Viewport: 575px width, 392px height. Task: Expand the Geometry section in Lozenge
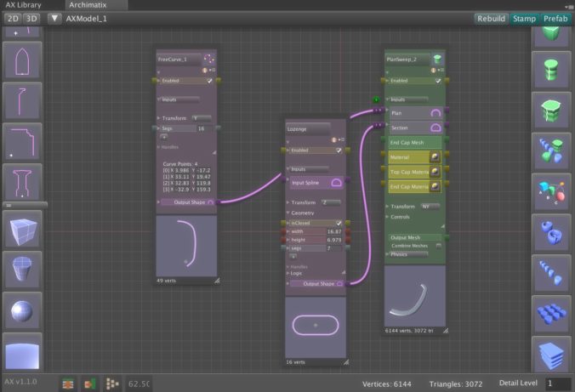click(x=289, y=213)
